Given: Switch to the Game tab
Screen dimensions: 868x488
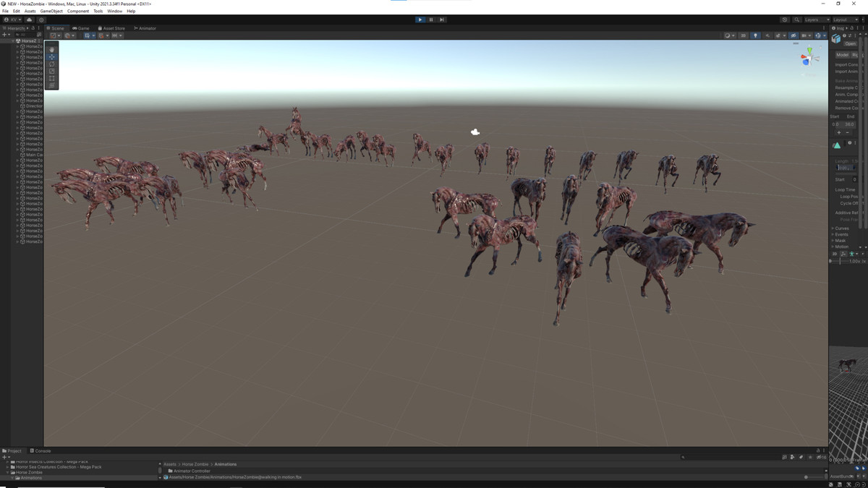Looking at the screenshot, I should coord(80,28).
